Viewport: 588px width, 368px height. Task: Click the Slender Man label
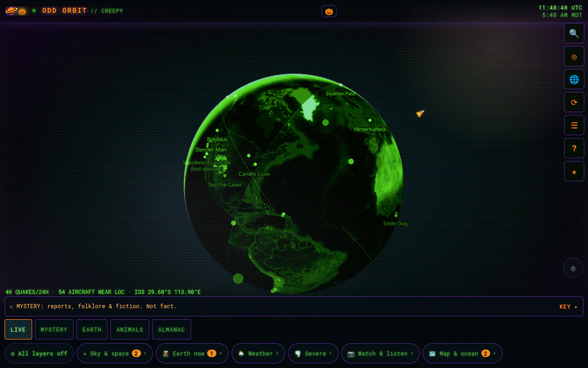(211, 149)
